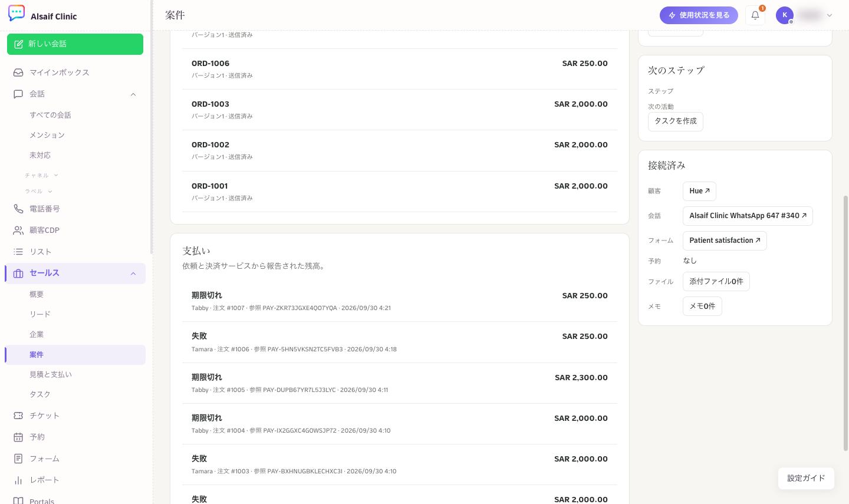Click the main page vertical scrollbar

pos(845,323)
